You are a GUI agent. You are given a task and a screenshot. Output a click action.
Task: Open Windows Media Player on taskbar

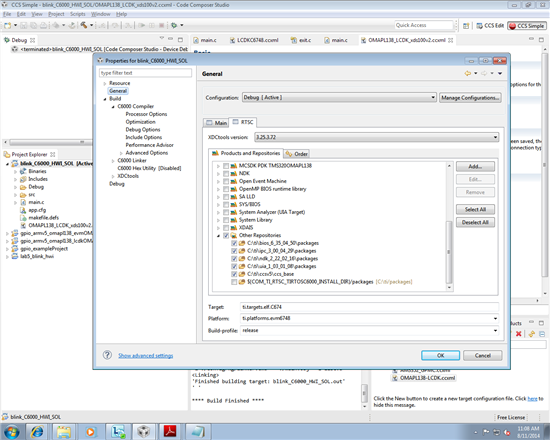[90, 432]
